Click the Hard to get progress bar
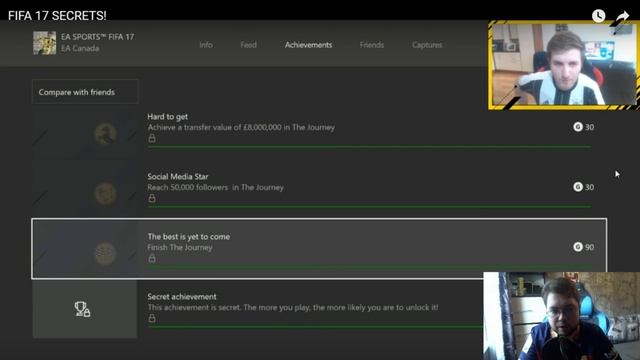The image size is (640, 360). 369,147
